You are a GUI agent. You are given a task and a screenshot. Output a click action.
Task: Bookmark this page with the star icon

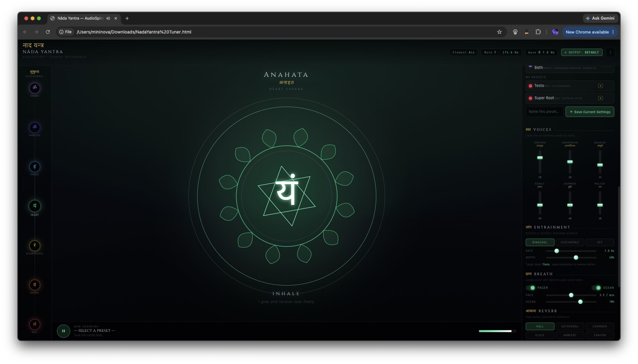click(x=499, y=32)
